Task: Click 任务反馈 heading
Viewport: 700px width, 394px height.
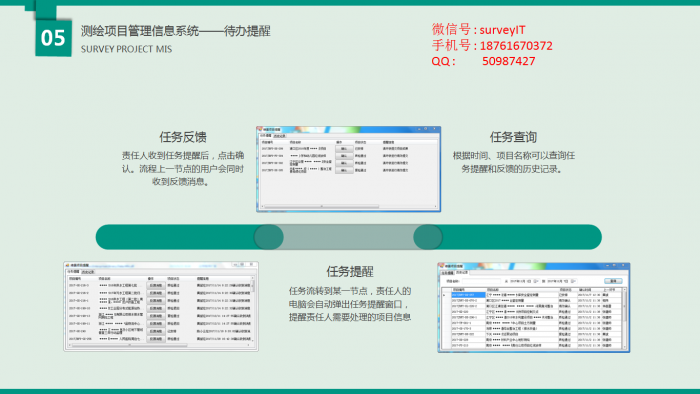Action: (183, 137)
